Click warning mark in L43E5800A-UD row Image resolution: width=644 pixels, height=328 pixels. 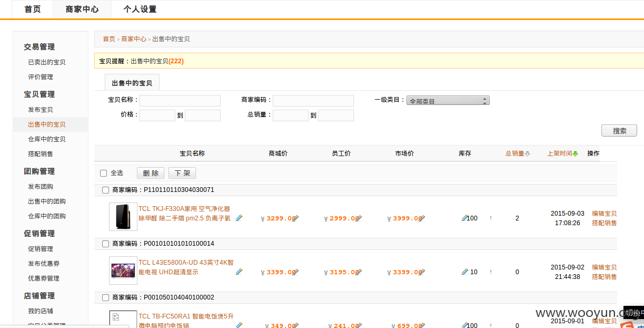[x=491, y=272]
